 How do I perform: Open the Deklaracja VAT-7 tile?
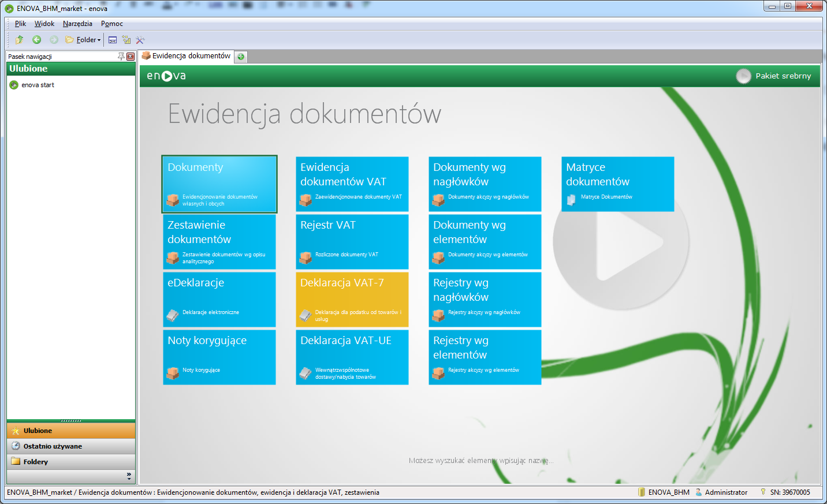pyautogui.click(x=352, y=300)
